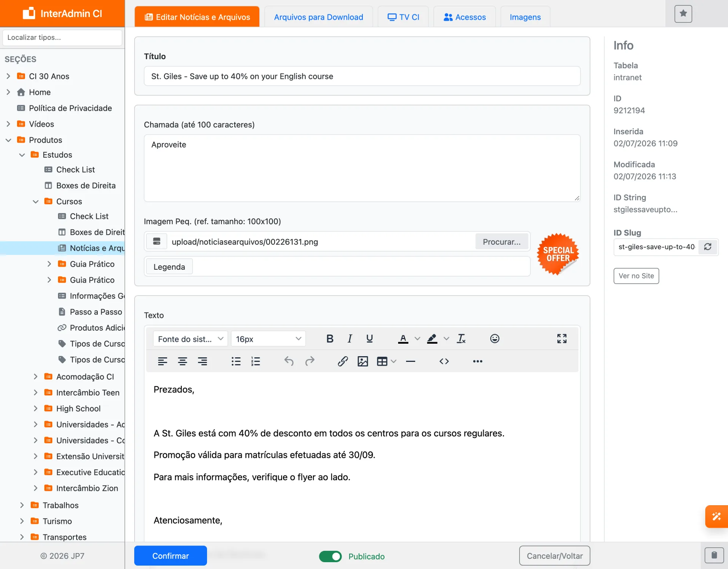The image size is (728, 569).
Task: Regenerate the ID Slug
Action: tap(708, 247)
